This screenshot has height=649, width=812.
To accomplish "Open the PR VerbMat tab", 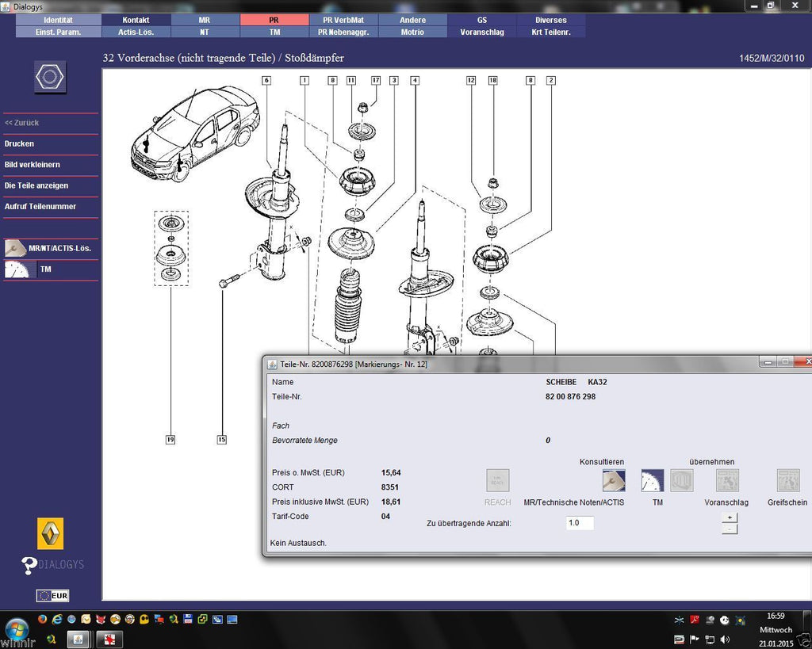I will 343,20.
